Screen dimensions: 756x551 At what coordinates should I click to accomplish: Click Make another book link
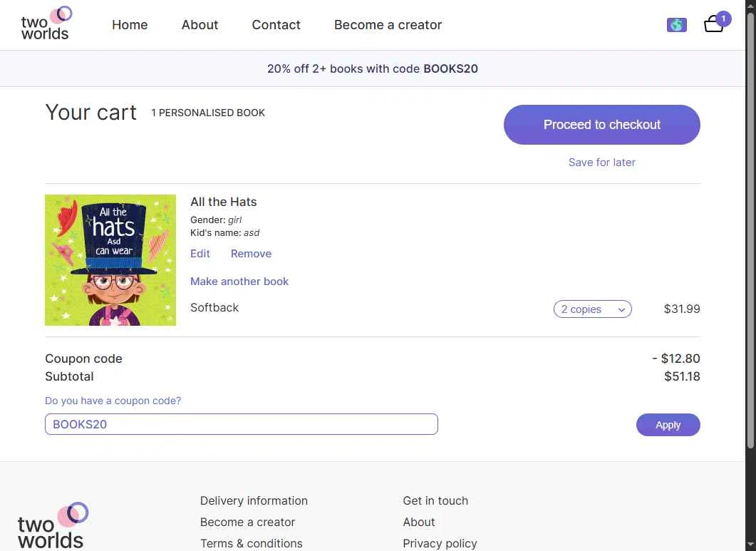point(239,282)
